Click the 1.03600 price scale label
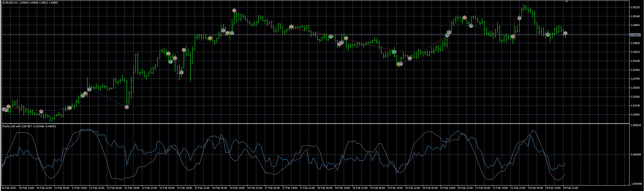This screenshot has width=644, height=191. click(x=635, y=88)
